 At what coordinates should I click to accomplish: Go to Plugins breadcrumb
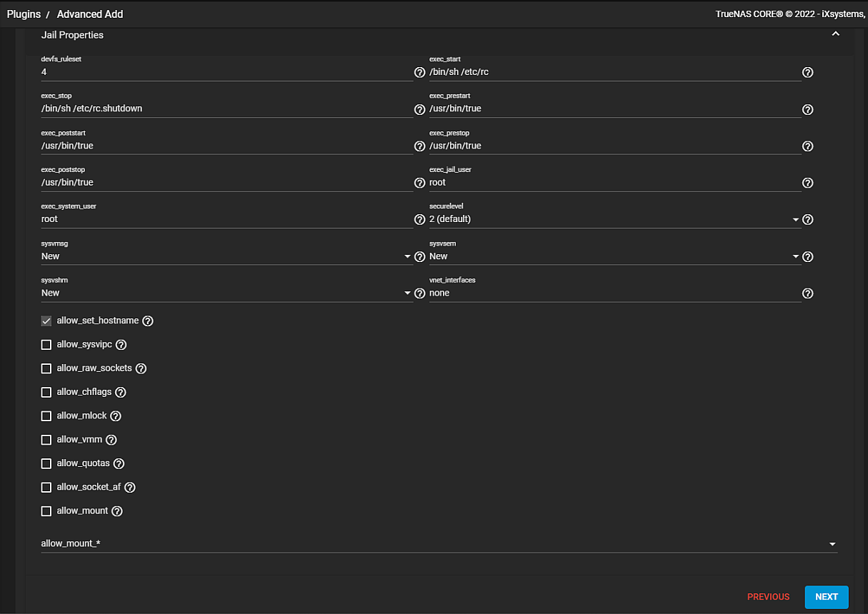[24, 14]
